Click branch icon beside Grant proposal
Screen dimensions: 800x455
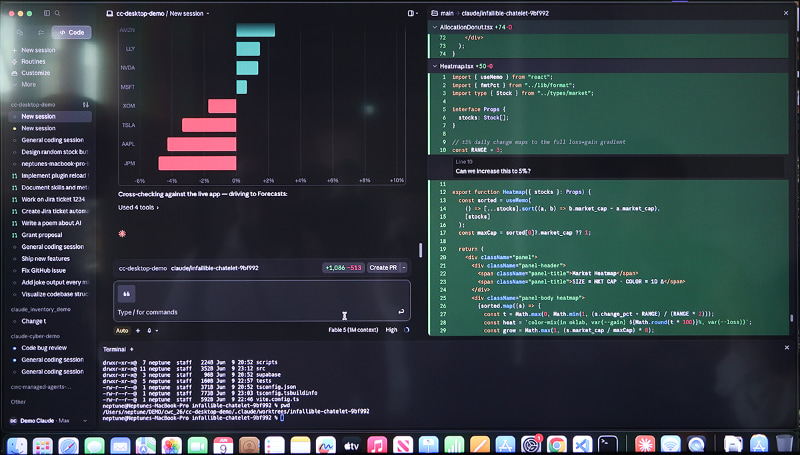click(14, 235)
